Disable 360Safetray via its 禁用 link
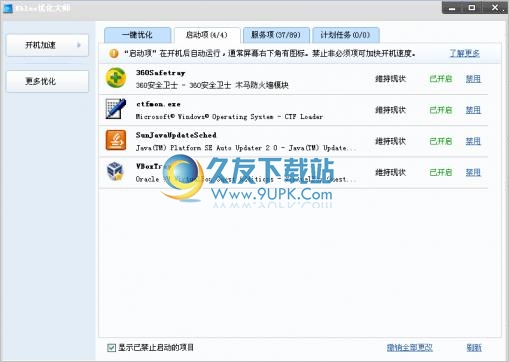The height and width of the screenshot is (362, 509). click(473, 79)
